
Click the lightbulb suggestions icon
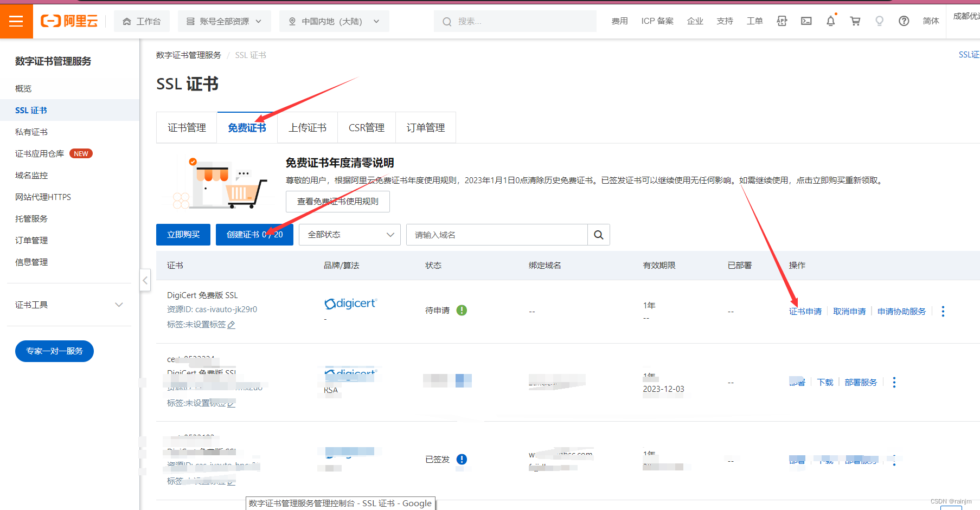[x=879, y=21]
